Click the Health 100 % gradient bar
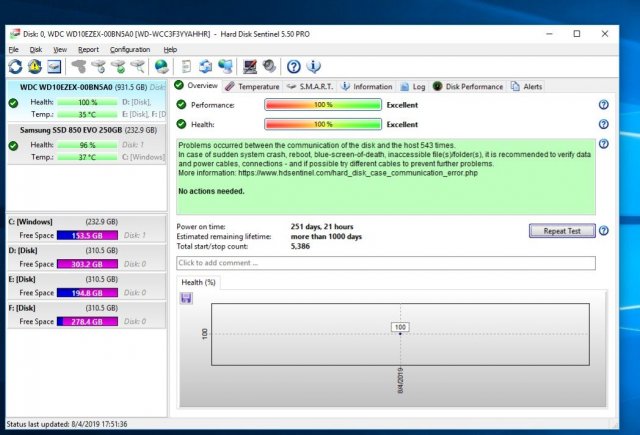 [323, 124]
